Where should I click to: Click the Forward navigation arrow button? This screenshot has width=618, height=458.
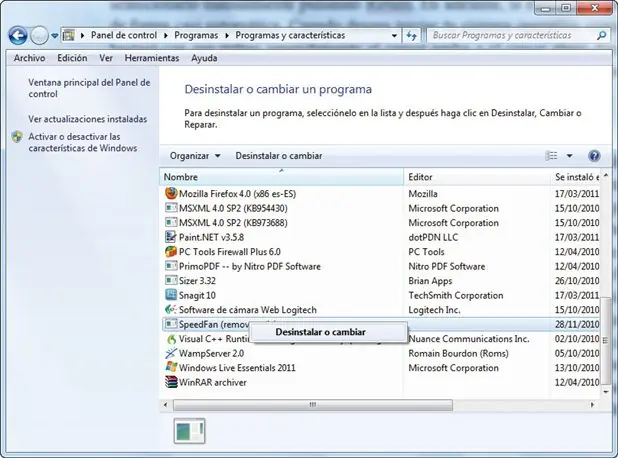(39, 36)
